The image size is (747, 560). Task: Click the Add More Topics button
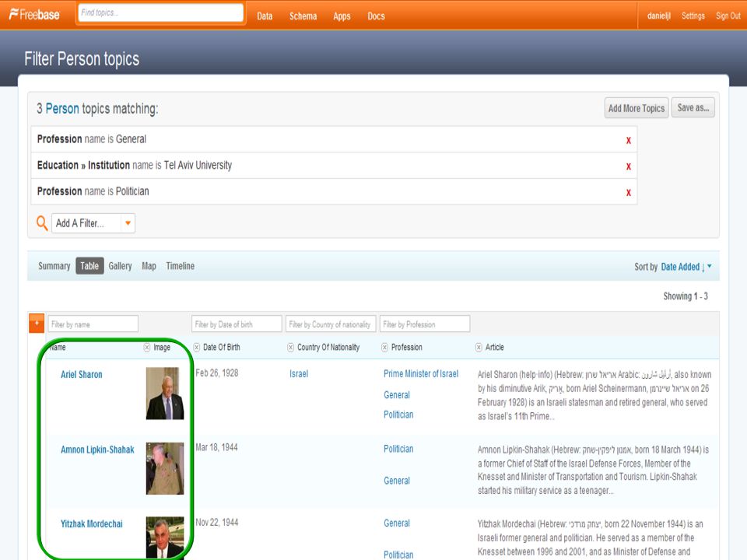637,108
